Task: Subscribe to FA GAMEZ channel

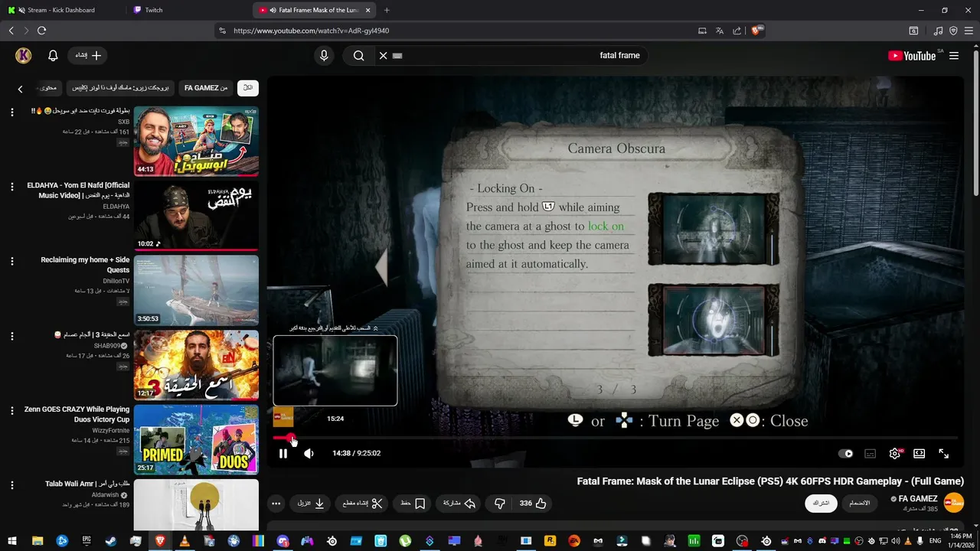Action: click(822, 503)
